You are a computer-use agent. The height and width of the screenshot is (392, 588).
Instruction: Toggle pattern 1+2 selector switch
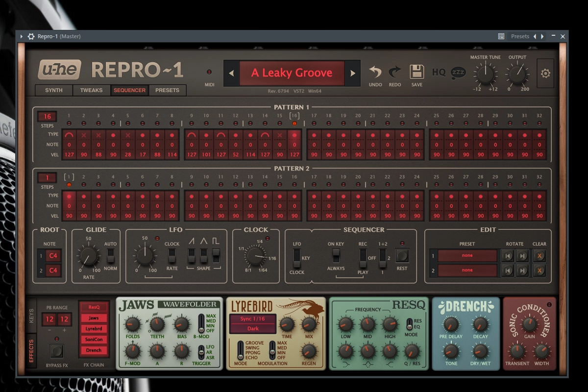[383, 258]
